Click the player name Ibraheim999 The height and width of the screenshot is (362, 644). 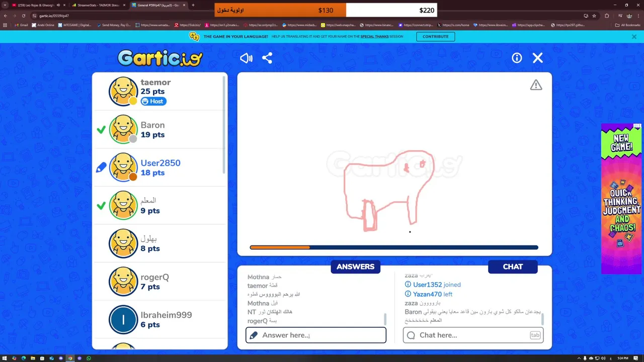[x=166, y=315]
